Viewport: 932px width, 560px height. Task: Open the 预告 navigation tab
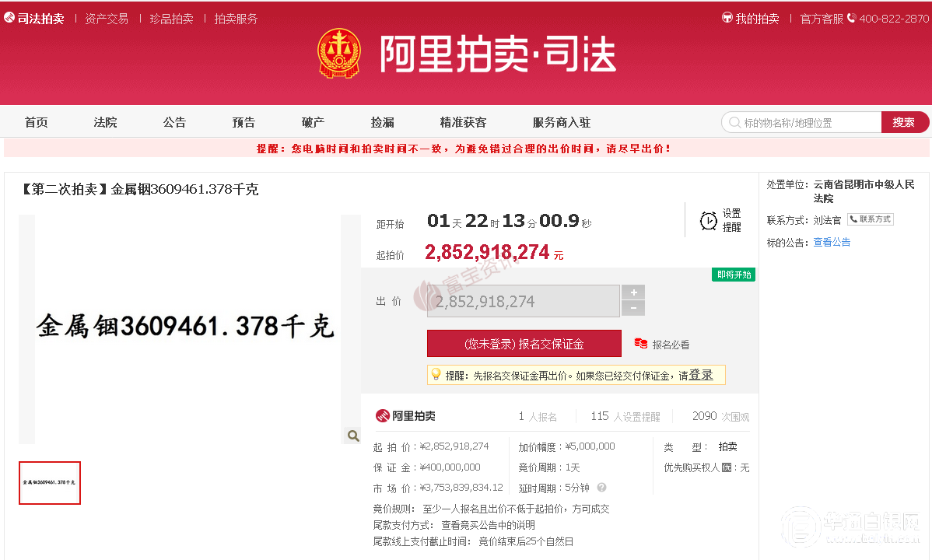click(244, 122)
